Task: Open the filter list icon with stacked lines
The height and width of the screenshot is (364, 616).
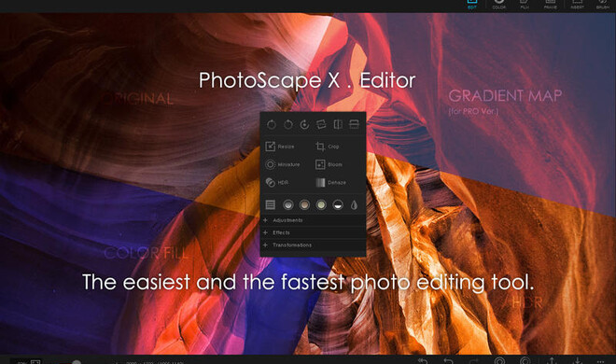Action: point(271,204)
